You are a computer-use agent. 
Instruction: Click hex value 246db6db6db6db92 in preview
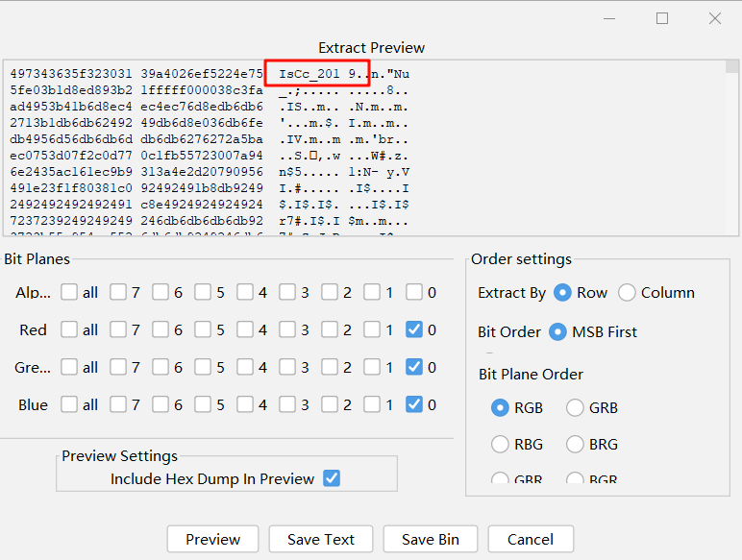click(202, 221)
